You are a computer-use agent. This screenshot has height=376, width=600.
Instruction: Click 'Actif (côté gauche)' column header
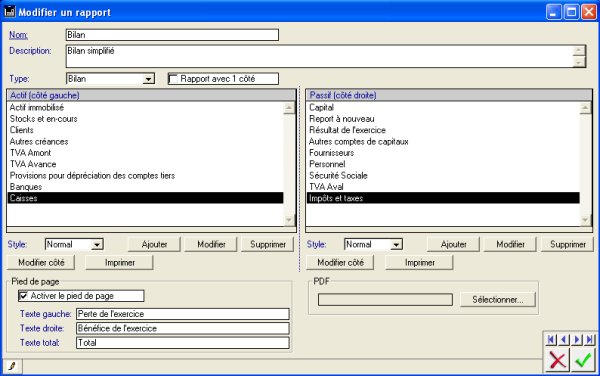[151, 95]
